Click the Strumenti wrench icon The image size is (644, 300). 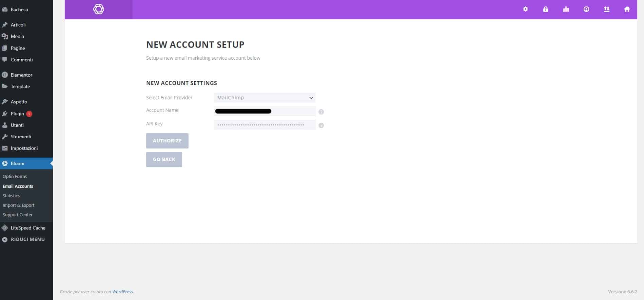tap(5, 137)
